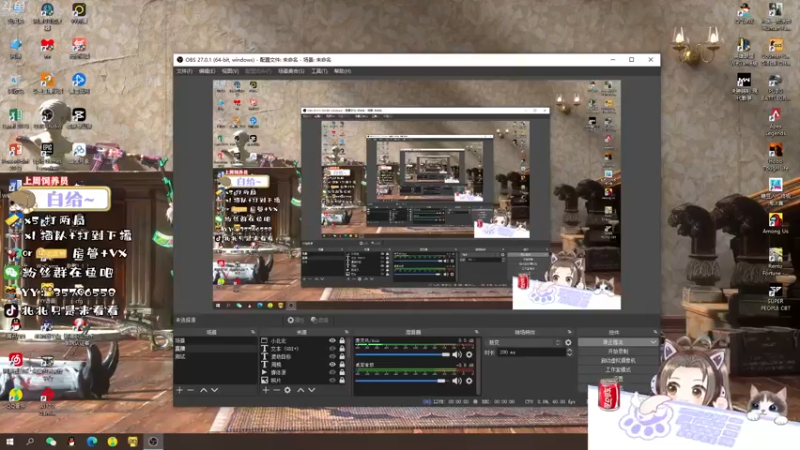Click the OBS preview canvas

click(417, 194)
